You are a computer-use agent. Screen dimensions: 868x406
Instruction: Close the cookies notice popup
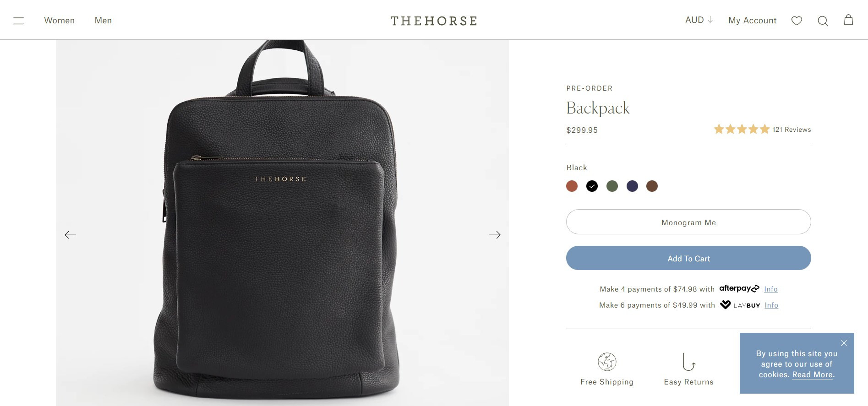844,343
